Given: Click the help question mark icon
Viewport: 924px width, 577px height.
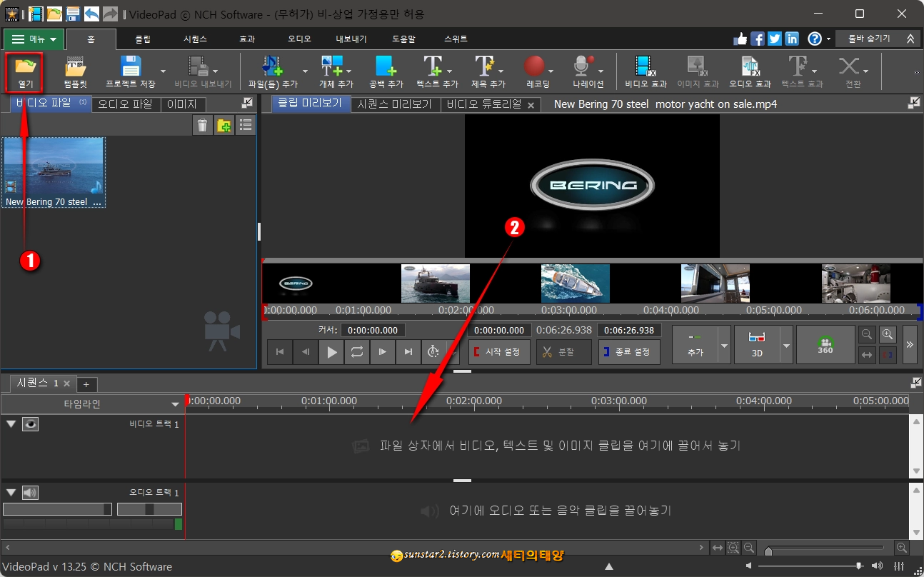Looking at the screenshot, I should click(815, 39).
